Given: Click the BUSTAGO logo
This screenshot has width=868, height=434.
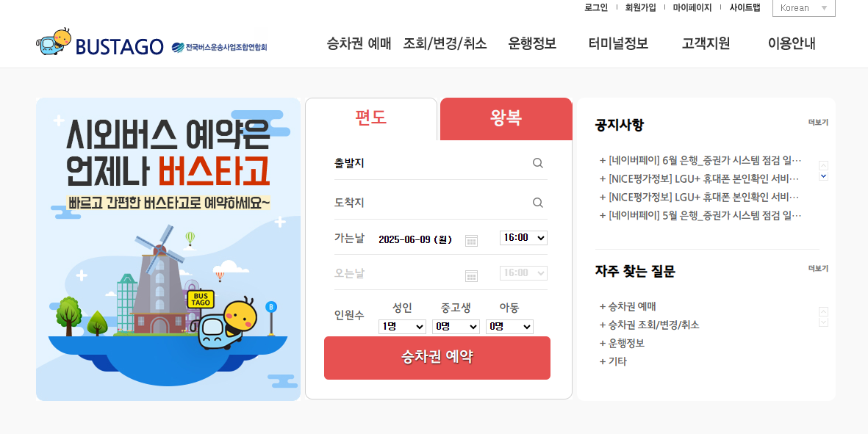Looking at the screenshot, I should point(100,43).
